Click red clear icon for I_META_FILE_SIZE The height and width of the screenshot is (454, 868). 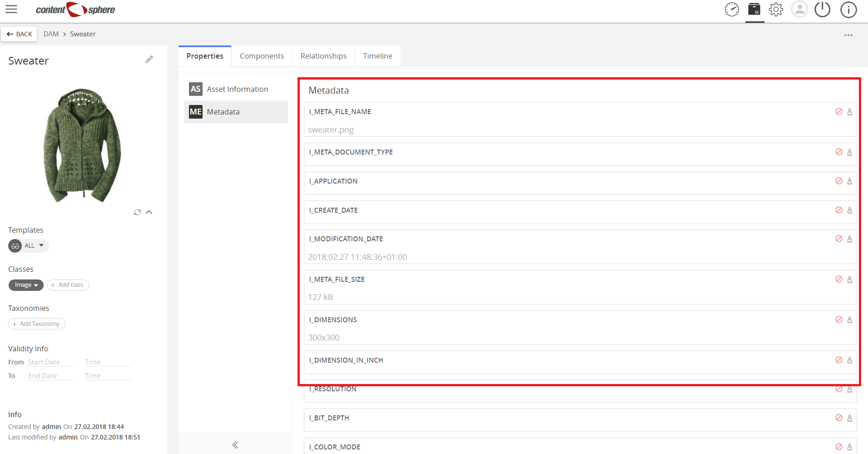839,279
